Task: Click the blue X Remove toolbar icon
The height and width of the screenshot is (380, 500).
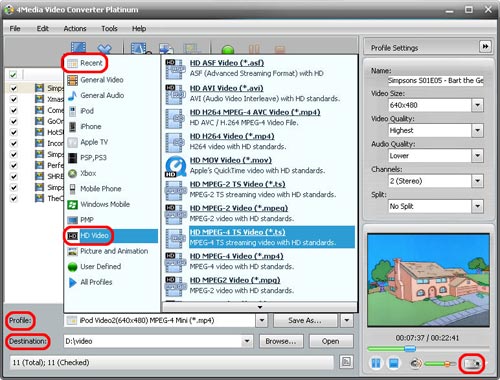Action: point(104,49)
